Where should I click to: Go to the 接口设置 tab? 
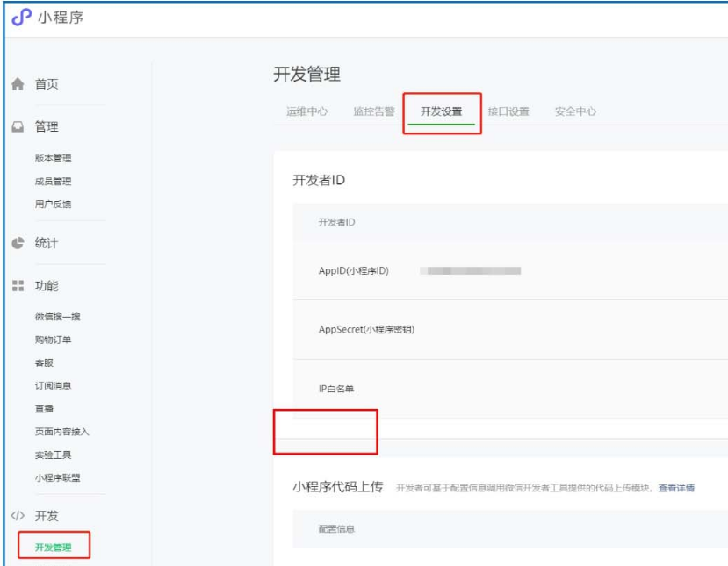point(508,111)
